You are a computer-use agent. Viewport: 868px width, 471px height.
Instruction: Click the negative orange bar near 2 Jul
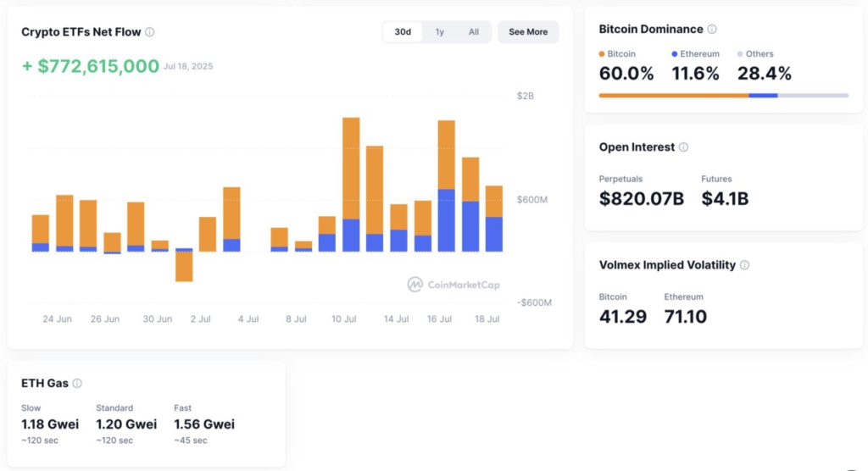point(184,267)
